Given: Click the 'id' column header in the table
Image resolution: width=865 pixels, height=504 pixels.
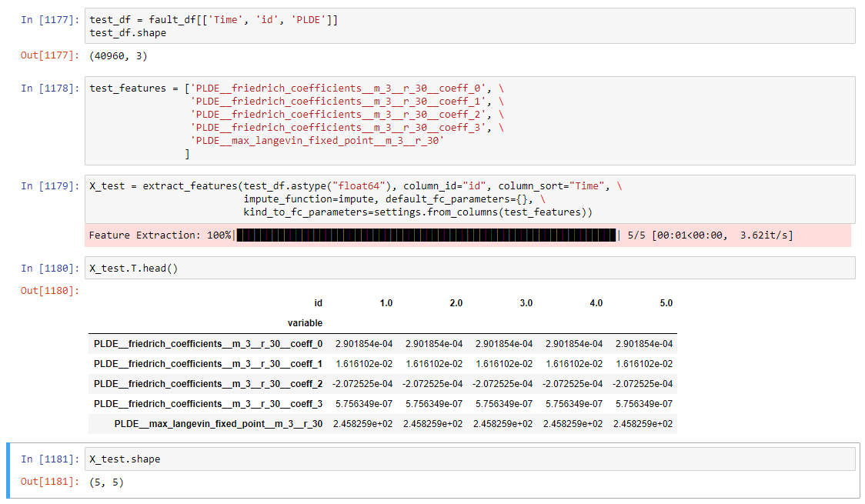Looking at the screenshot, I should 319,302.
